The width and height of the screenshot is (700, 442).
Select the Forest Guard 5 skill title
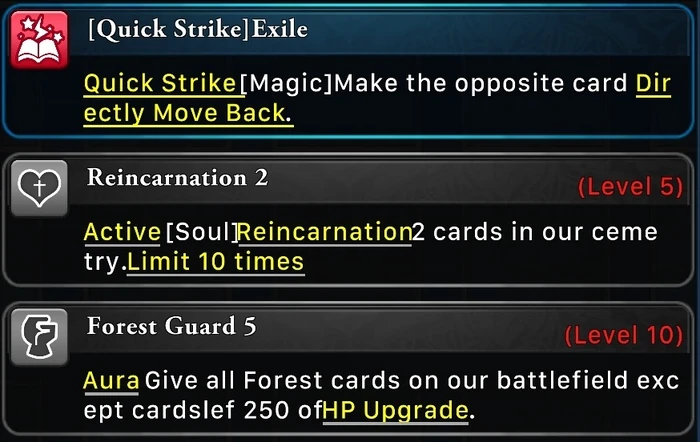171,326
